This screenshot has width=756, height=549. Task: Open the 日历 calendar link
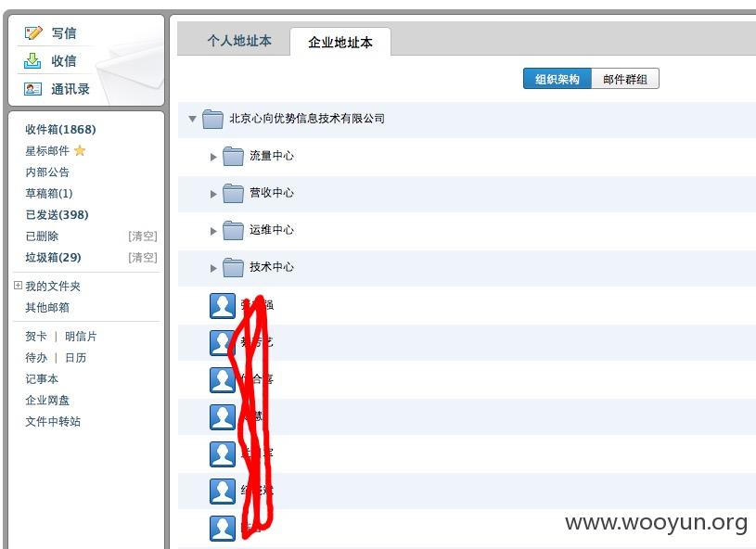point(76,358)
